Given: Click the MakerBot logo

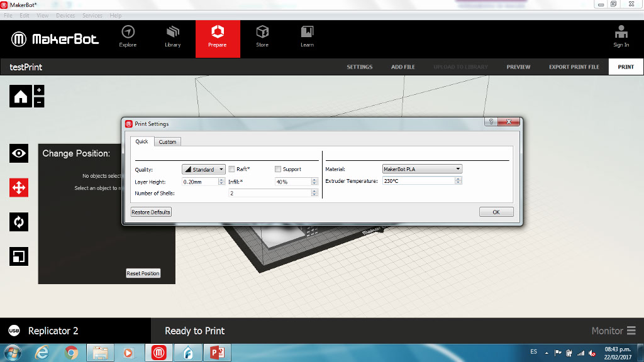Looking at the screenshot, I should click(x=55, y=39).
